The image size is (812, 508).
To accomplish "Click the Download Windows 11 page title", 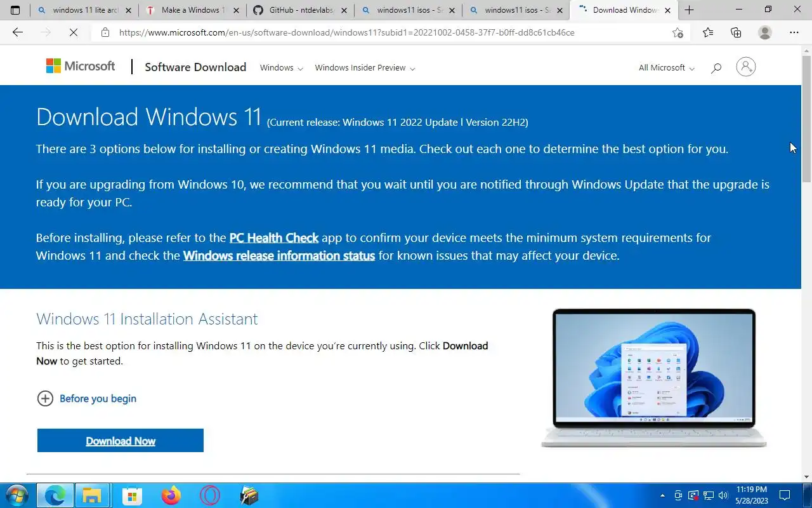I will (x=148, y=117).
